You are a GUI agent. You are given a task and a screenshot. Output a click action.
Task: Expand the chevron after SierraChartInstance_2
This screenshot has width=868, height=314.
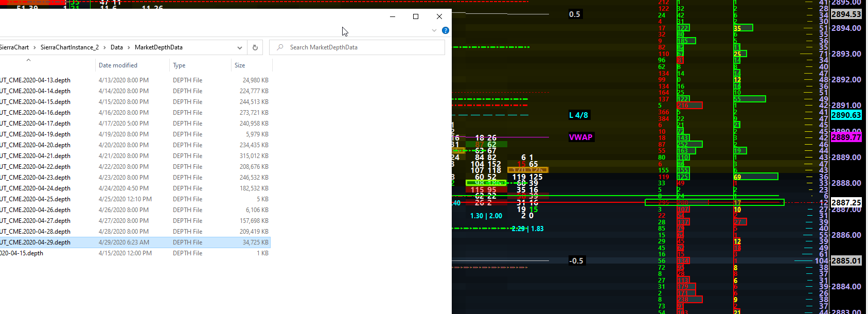coord(105,47)
